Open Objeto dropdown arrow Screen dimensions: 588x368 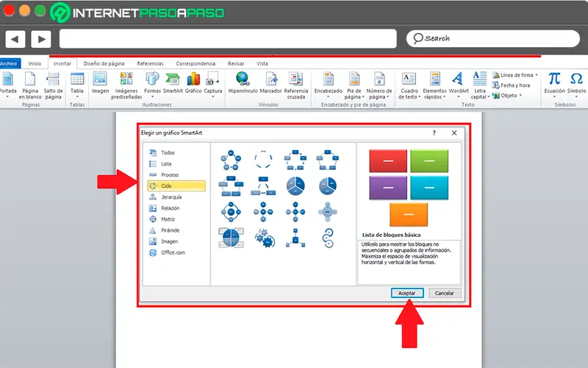(x=520, y=96)
